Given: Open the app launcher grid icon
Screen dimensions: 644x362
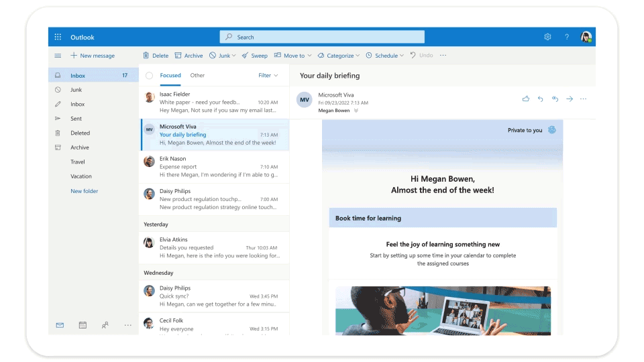Looking at the screenshot, I should (58, 37).
